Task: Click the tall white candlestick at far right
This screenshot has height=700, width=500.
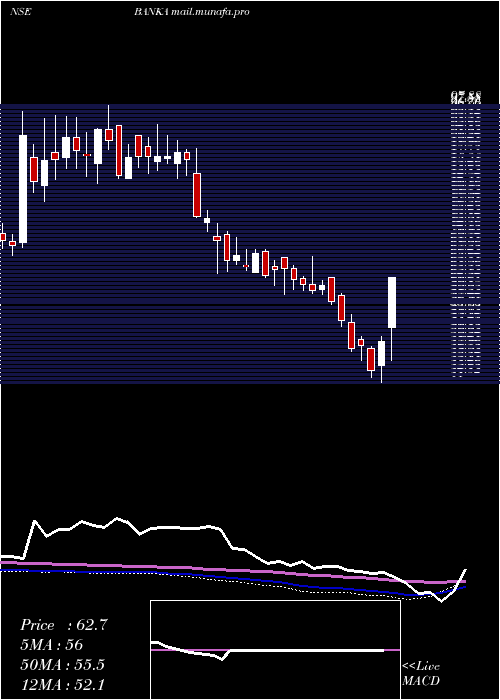Action: 392,303
